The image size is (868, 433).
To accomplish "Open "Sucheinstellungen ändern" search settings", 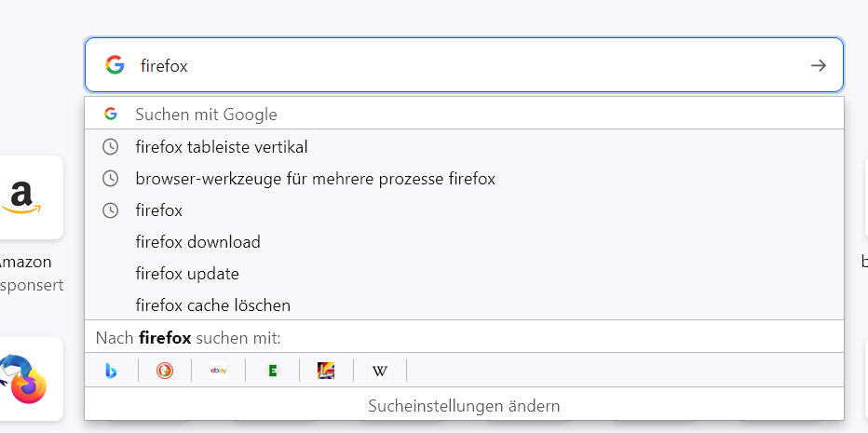I will (464, 406).
